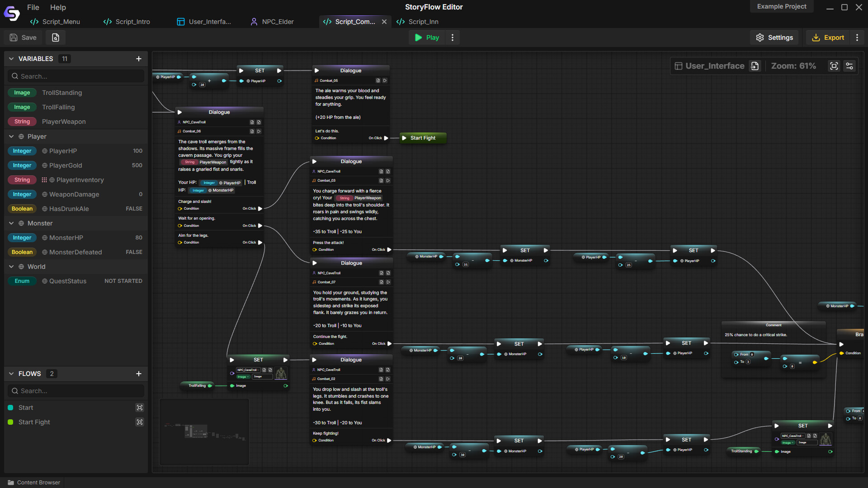Screen dimensions: 868x488
Task: Toggle the MonsterDefeated FALSE value
Action: (134, 252)
